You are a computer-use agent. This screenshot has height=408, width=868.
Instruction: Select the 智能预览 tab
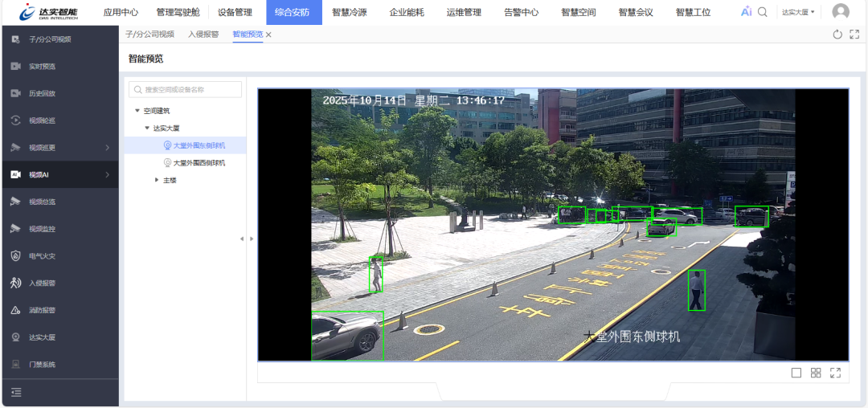248,35
